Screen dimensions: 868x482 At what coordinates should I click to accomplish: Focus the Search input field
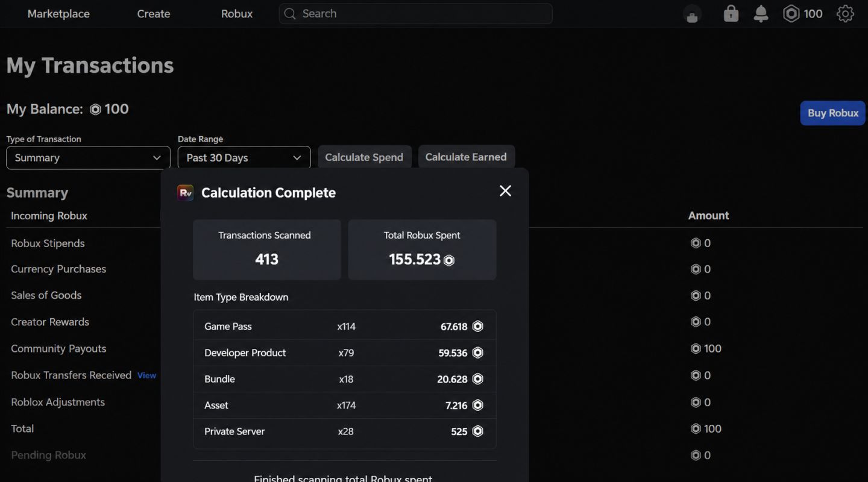415,13
